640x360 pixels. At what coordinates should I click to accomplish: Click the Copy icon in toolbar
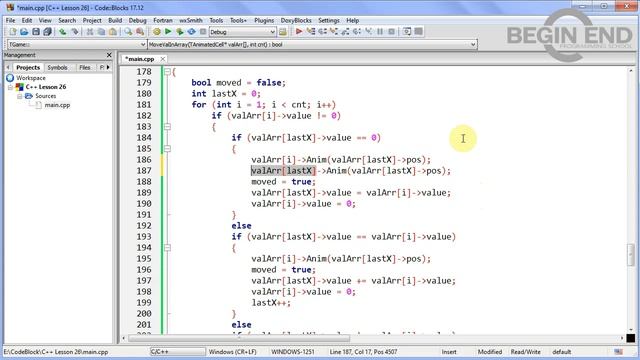pos(101,31)
